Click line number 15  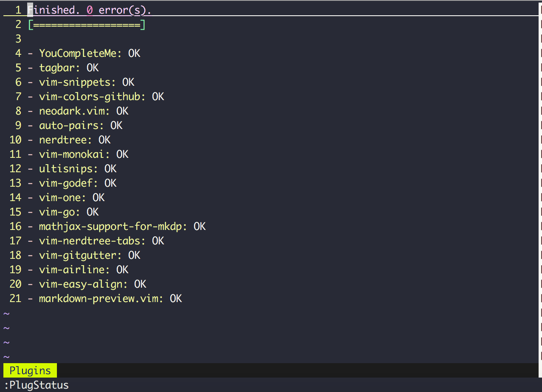click(15, 212)
